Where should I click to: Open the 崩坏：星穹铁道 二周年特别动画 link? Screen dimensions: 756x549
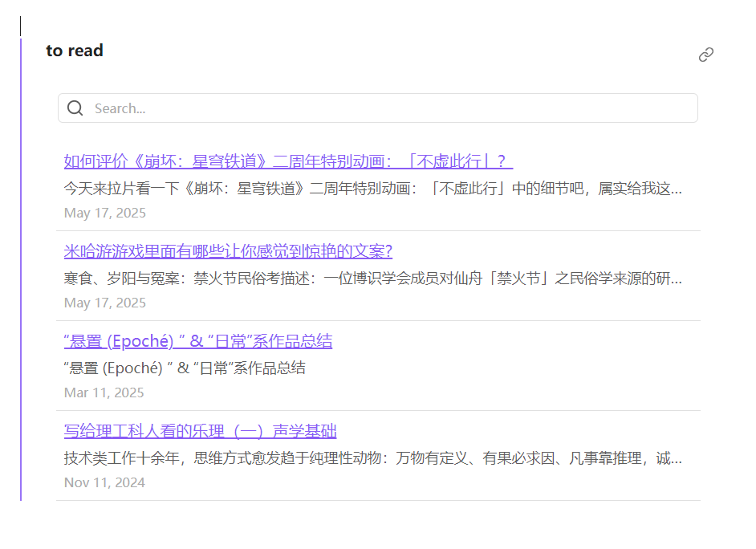[x=288, y=161]
